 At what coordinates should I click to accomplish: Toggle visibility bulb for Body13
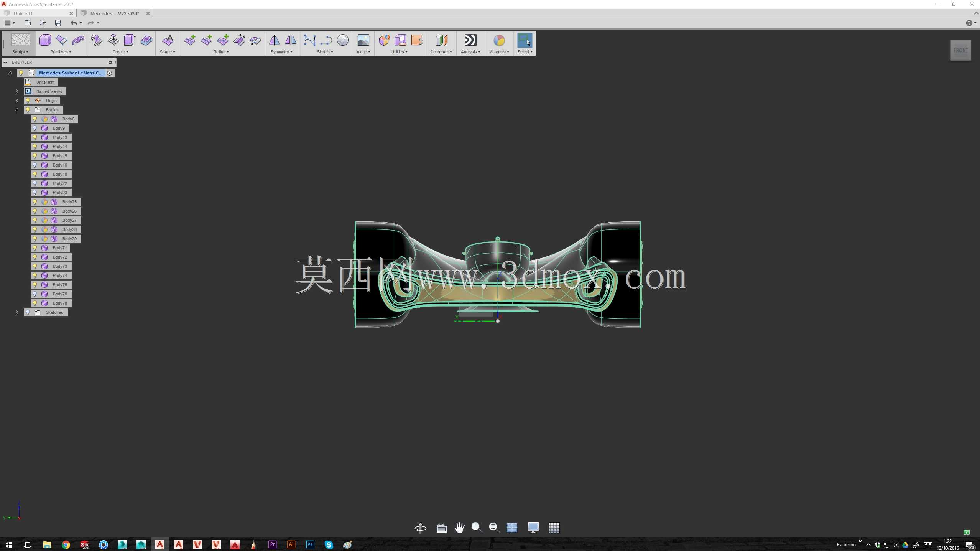(35, 137)
